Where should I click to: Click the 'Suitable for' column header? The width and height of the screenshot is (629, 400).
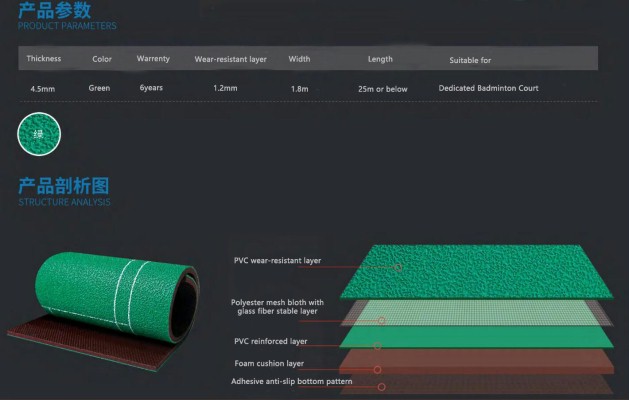coord(470,60)
